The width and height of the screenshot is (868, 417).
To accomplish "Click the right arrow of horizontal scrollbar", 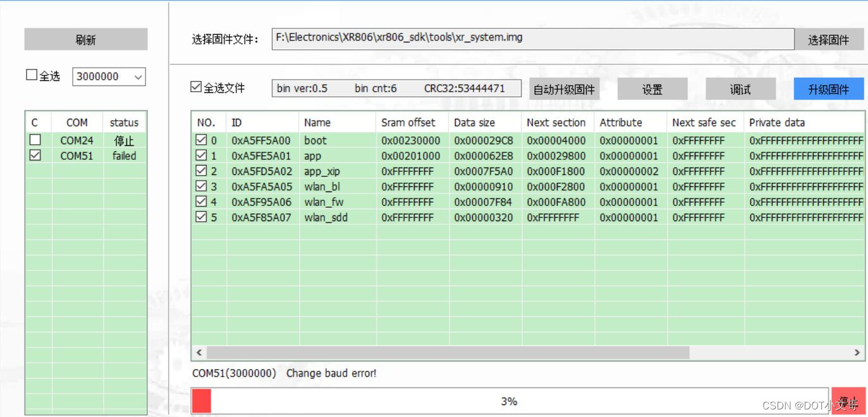I will [x=857, y=353].
